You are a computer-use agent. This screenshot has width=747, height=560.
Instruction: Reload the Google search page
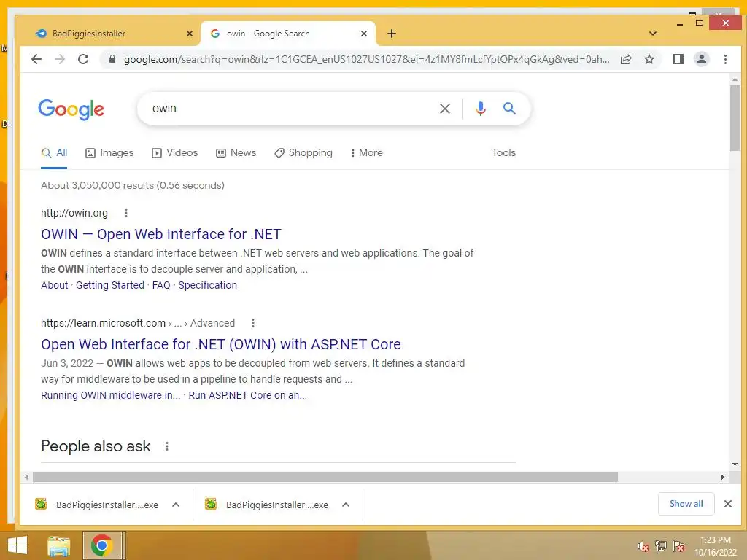coord(83,59)
